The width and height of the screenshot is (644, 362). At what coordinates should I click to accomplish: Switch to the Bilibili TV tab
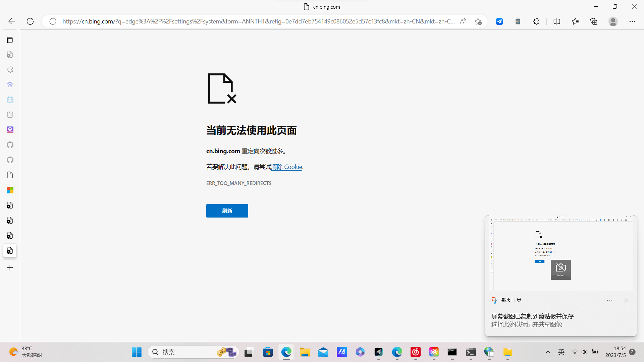point(10,100)
